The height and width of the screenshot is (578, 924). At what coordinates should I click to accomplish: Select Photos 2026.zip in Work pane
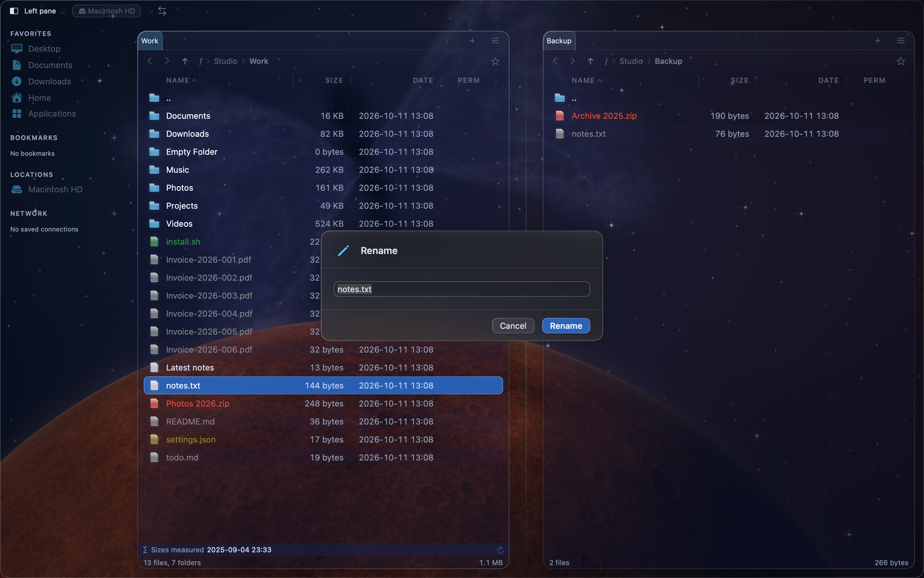(323, 403)
